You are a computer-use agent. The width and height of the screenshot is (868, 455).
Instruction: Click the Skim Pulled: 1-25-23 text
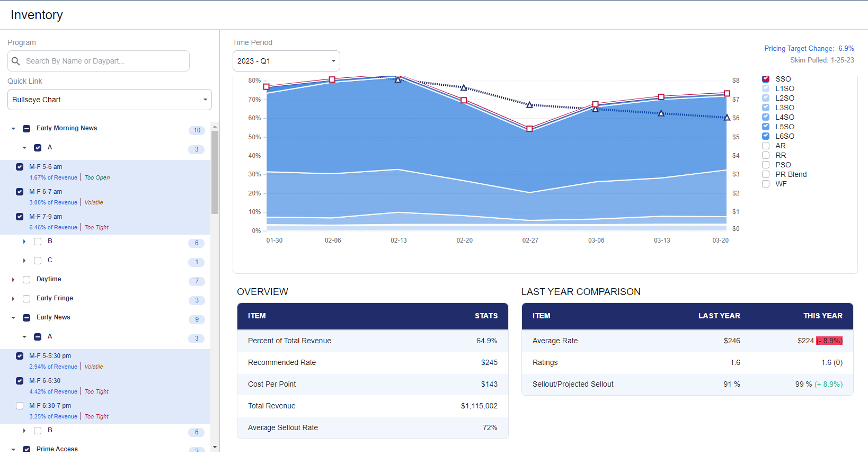point(822,60)
